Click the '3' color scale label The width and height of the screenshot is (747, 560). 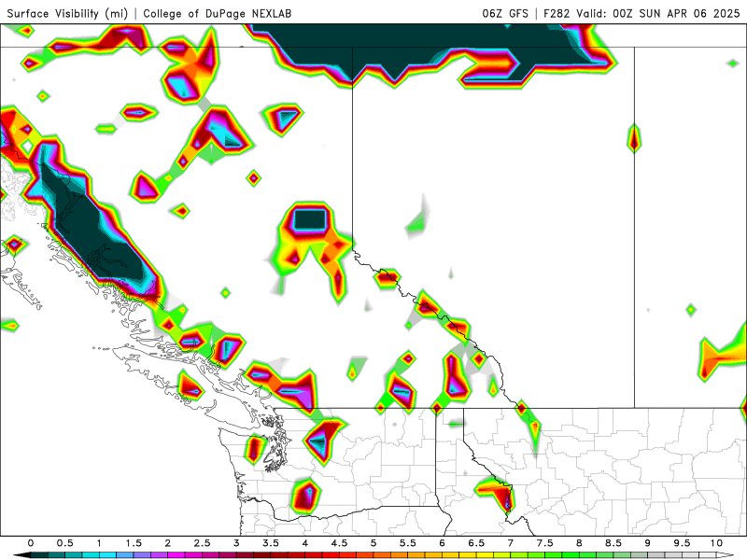(x=236, y=543)
